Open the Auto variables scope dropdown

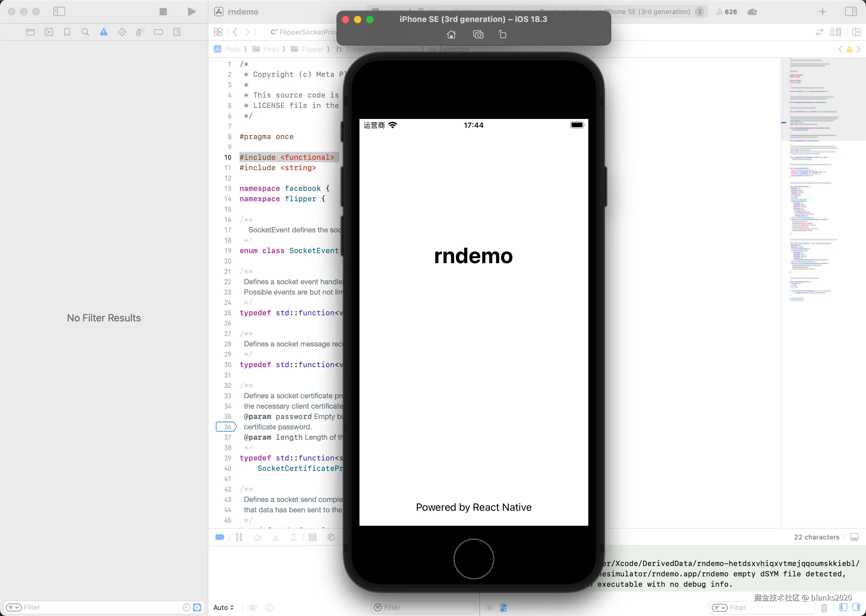pos(224,608)
